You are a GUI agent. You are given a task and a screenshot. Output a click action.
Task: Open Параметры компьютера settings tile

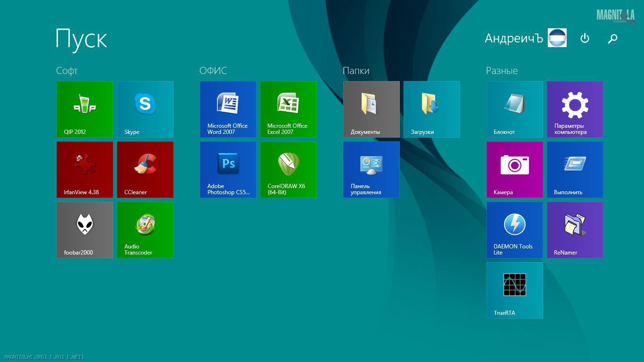575,109
